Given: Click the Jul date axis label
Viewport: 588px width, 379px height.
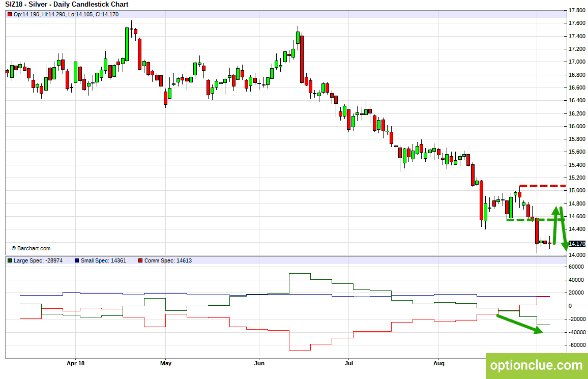Looking at the screenshot, I should click(x=349, y=363).
